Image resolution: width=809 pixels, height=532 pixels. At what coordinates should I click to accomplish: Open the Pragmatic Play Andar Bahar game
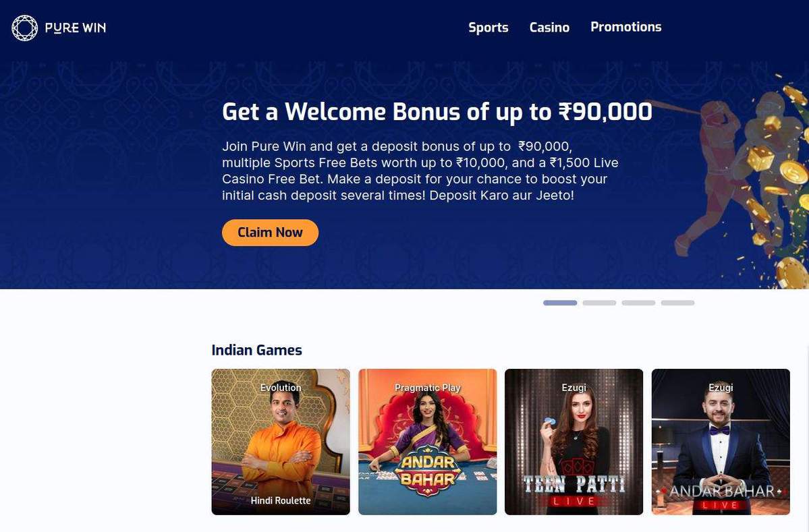(427, 442)
